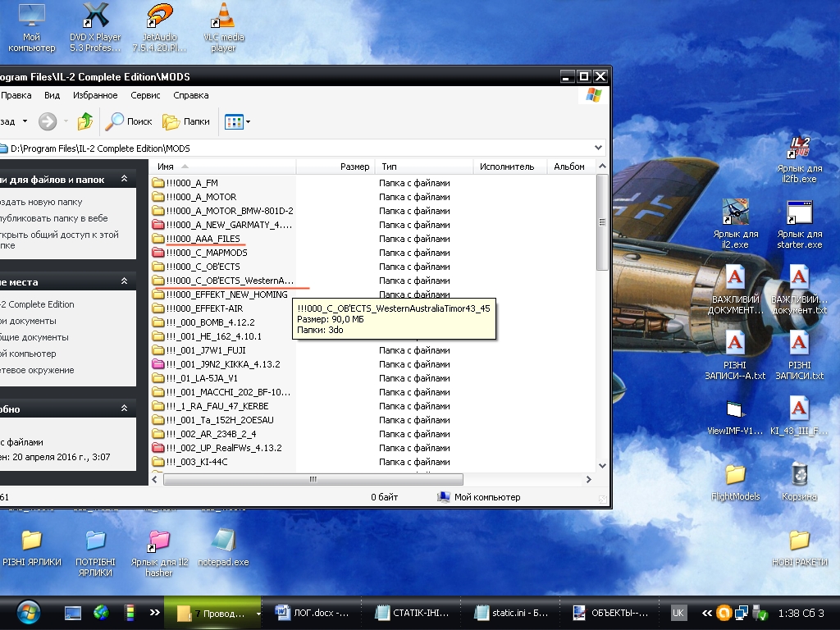Collapse the file and folder tasks panel
840x630 pixels.
tap(124, 179)
